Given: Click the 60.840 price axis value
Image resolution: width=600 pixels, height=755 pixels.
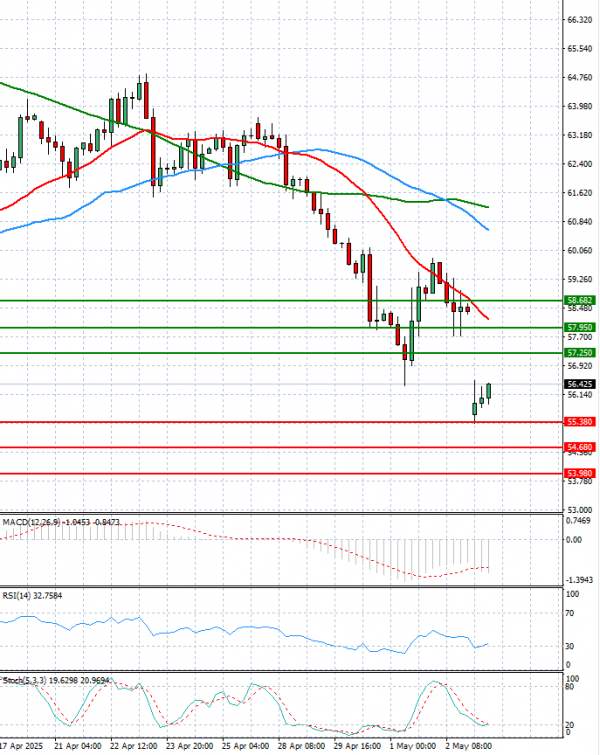Looking at the screenshot, I should pyautogui.click(x=580, y=221).
